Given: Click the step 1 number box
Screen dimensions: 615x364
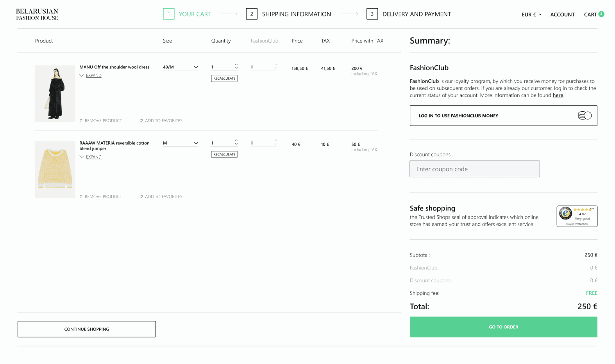Looking at the screenshot, I should click(169, 14).
